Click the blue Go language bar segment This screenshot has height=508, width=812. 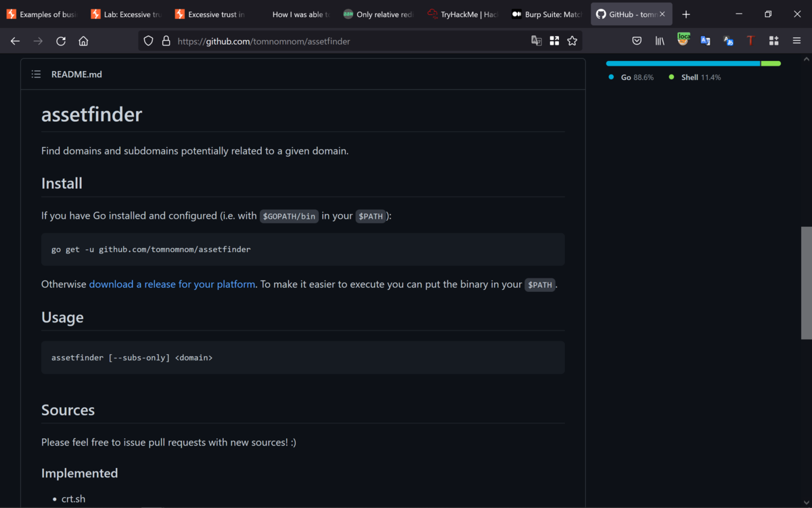(x=683, y=64)
